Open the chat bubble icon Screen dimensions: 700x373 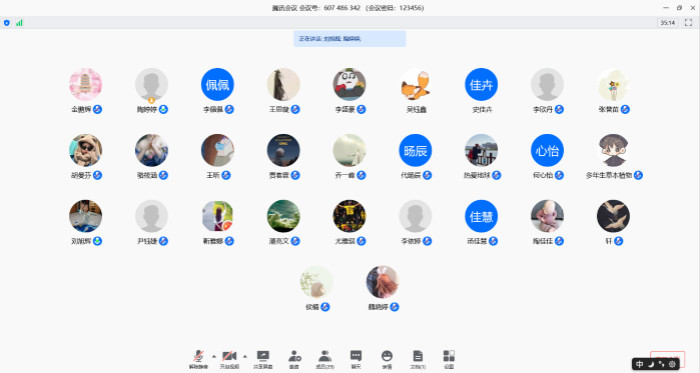coord(356,359)
